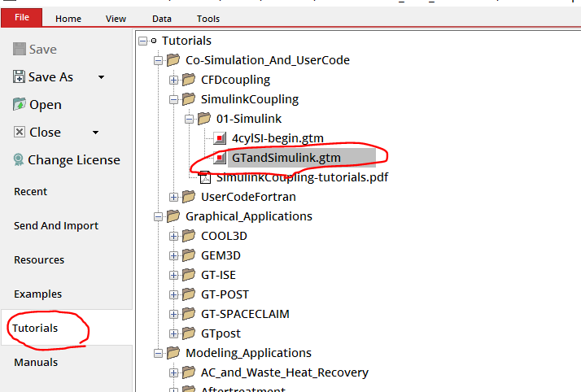The image size is (581, 392).
Task: Click the 4cylSI-begin.gtm model icon
Action: coord(220,138)
